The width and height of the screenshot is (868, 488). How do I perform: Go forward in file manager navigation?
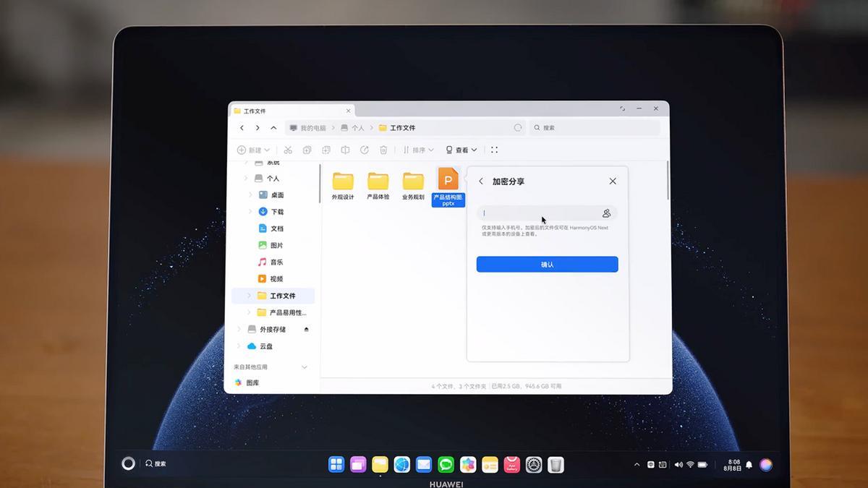(x=258, y=128)
